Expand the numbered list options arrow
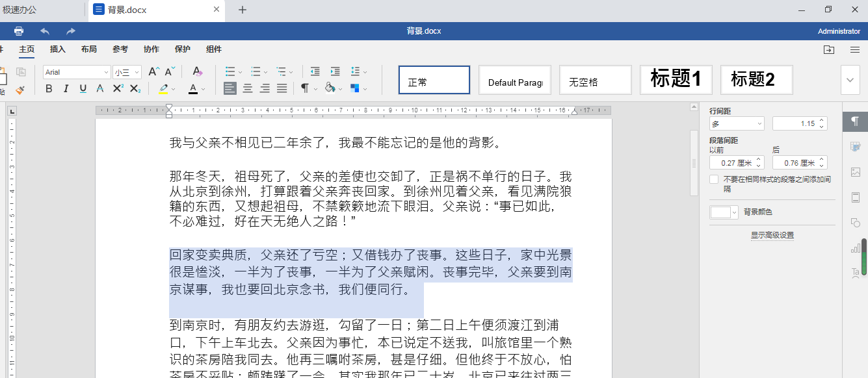The height and width of the screenshot is (378, 868). click(265, 72)
